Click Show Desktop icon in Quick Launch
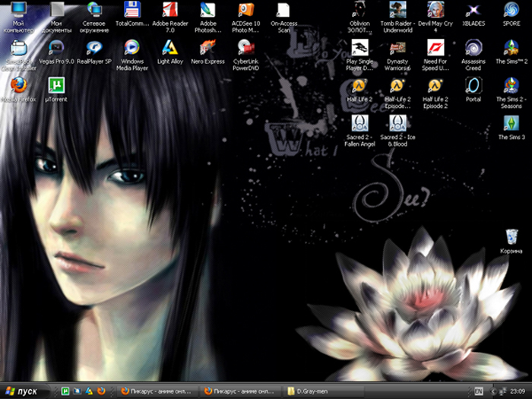Image resolution: width=532 pixels, height=399 pixels. 77,391
